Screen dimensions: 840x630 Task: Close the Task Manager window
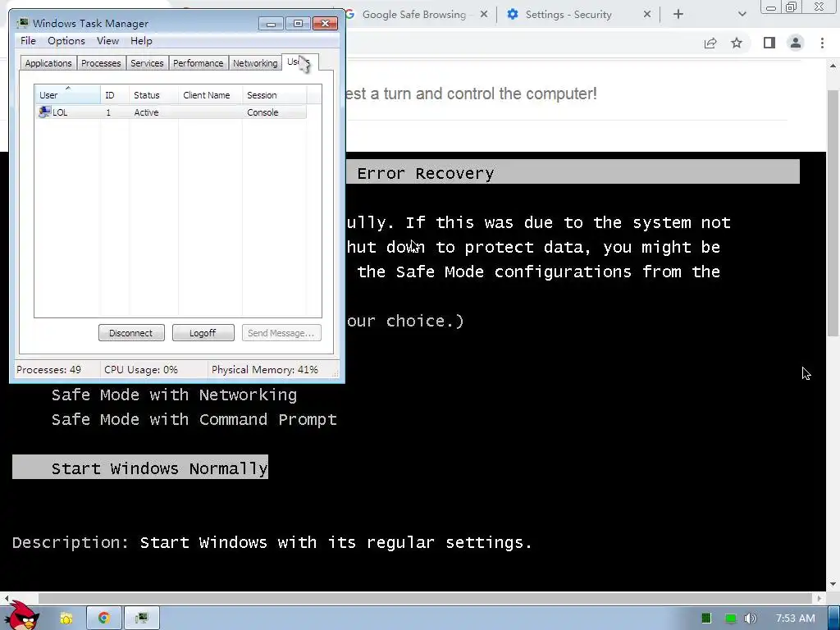point(325,24)
